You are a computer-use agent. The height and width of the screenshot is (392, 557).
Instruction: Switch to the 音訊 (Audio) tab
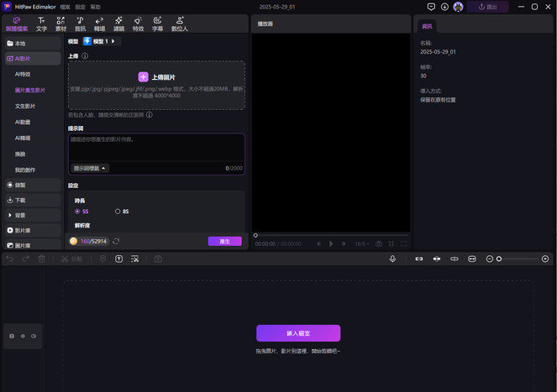[81, 24]
